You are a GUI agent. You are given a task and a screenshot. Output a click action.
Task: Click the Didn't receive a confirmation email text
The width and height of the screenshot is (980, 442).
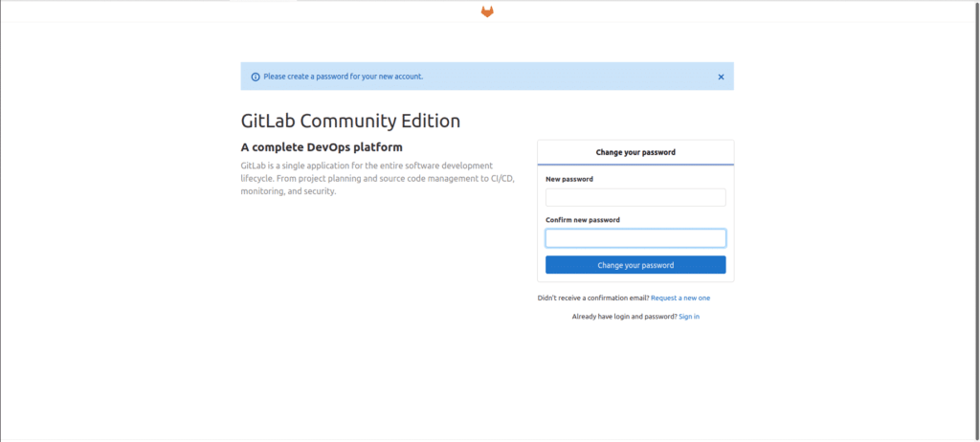point(593,298)
